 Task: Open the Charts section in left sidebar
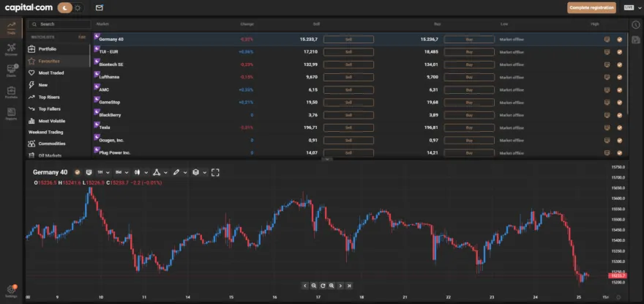(x=11, y=70)
